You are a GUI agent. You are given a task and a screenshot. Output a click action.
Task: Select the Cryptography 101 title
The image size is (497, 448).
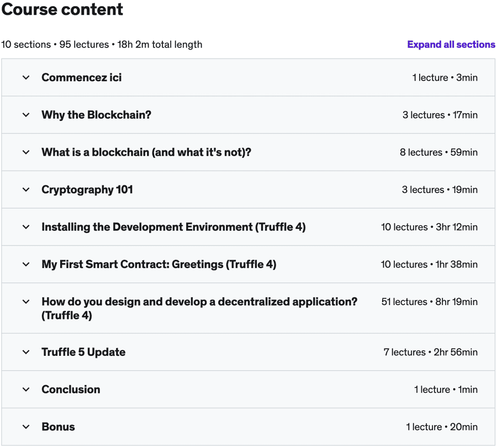click(x=87, y=190)
